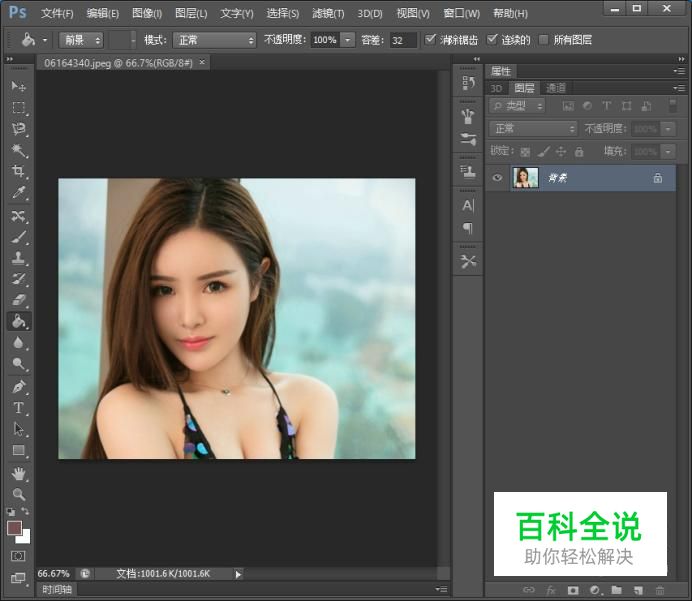Click the foreground color swatch
This screenshot has width=692, height=601.
pos(14,527)
